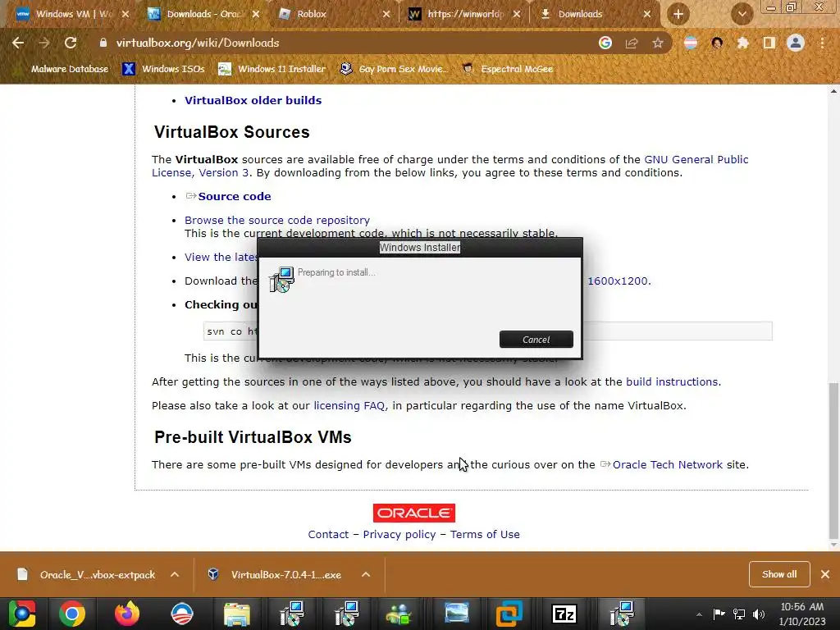Click the active Windows Installer taskbar icon
This screenshot has width=840, height=630.
(623, 614)
